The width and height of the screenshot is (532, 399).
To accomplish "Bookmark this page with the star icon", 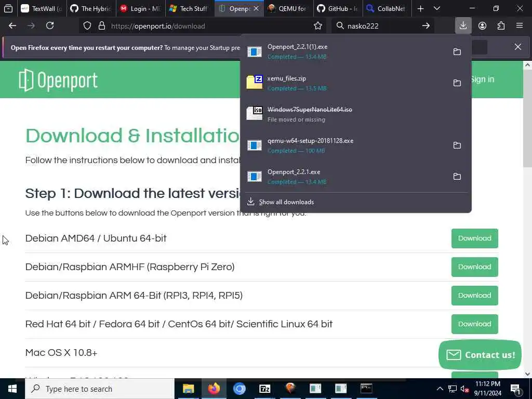I will point(318,26).
